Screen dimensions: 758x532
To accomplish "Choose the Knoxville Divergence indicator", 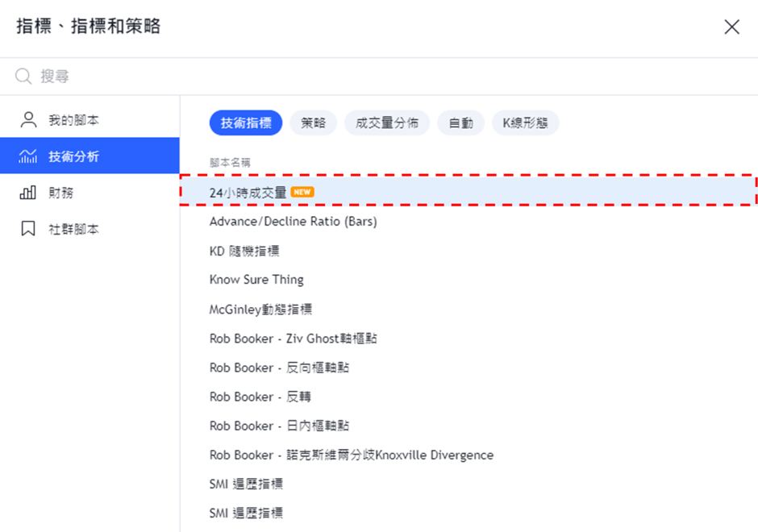I will pyautogui.click(x=351, y=455).
